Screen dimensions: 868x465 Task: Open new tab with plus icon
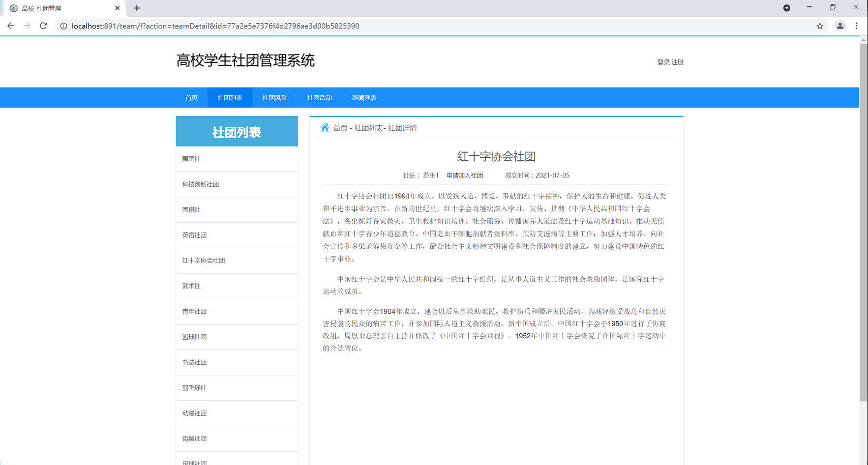click(x=137, y=8)
